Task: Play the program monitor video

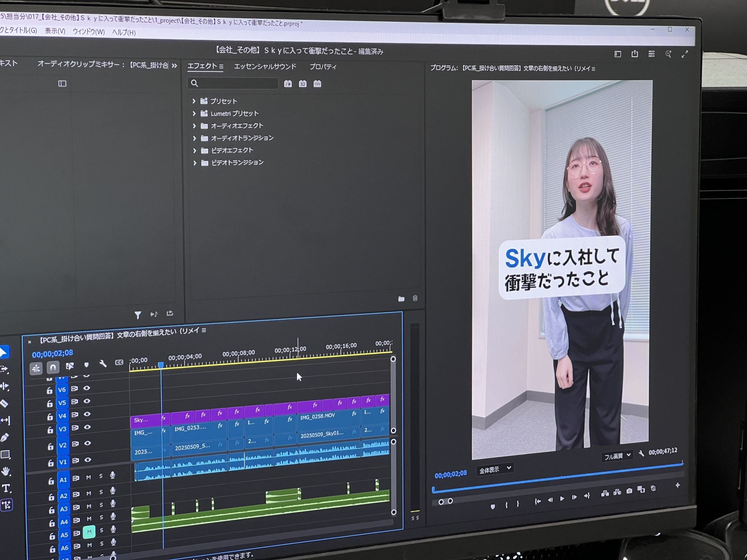Action: [x=562, y=499]
